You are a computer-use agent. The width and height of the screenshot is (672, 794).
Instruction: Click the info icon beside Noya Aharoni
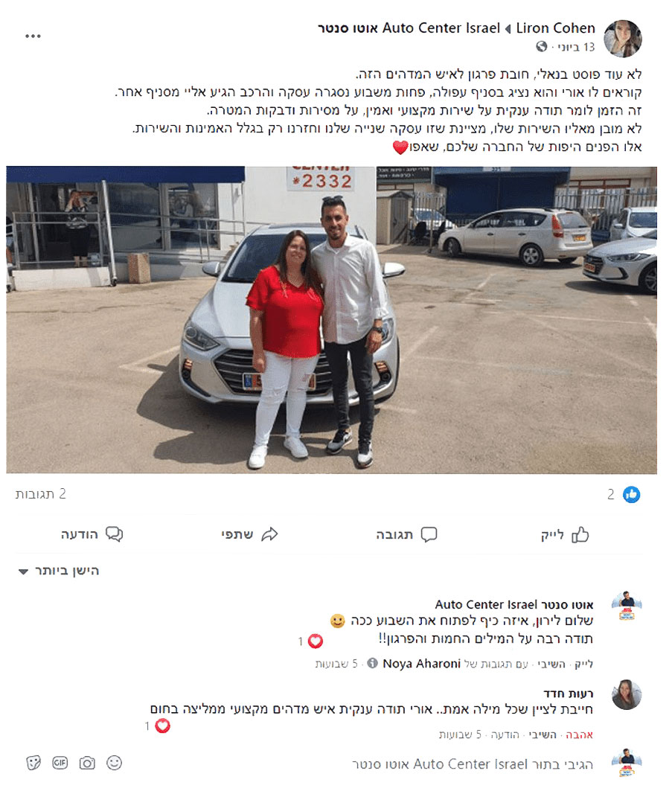pyautogui.click(x=372, y=663)
